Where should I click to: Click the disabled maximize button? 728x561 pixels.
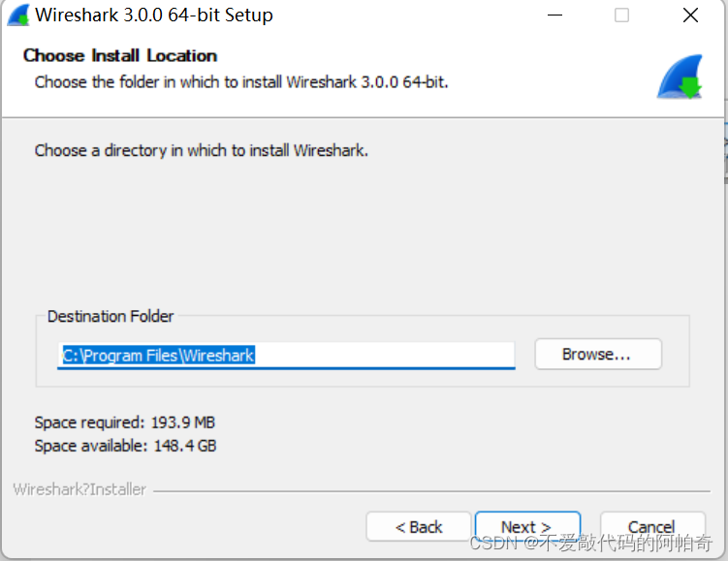point(621,16)
